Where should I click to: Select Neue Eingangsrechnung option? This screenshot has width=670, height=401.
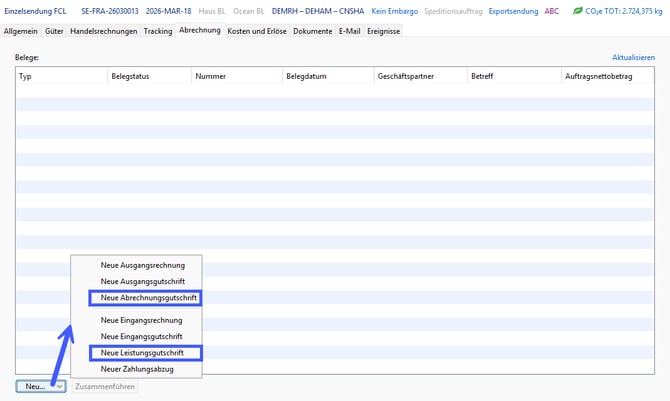click(141, 320)
